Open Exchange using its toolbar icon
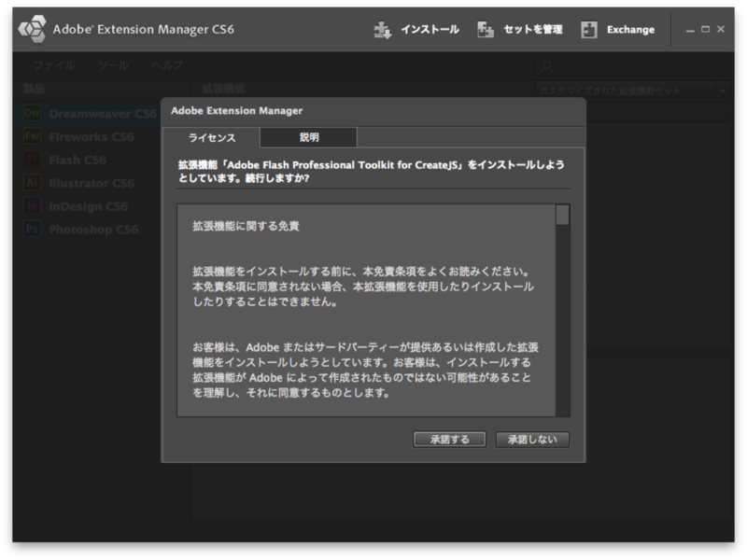The height and width of the screenshot is (560, 747). (589, 29)
